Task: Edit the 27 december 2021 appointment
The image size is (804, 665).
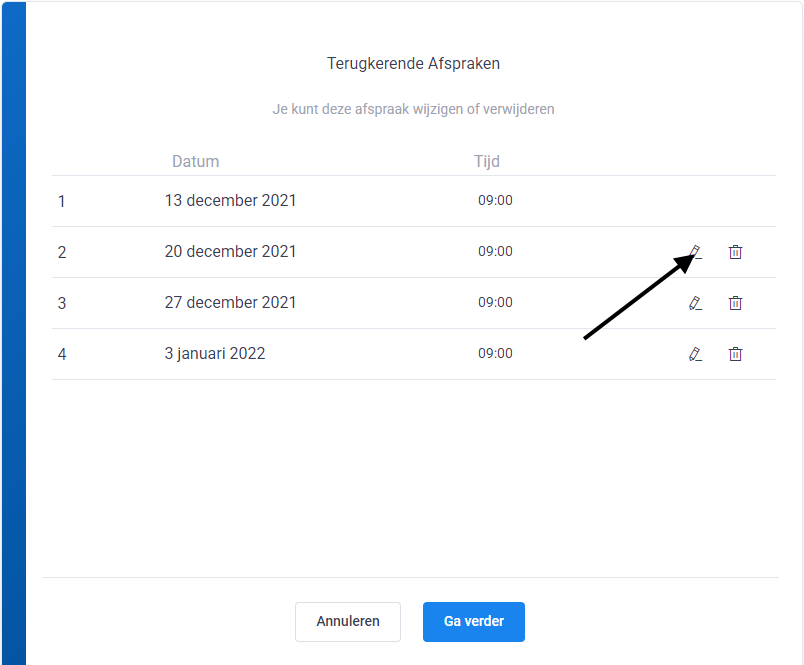Action: [695, 303]
